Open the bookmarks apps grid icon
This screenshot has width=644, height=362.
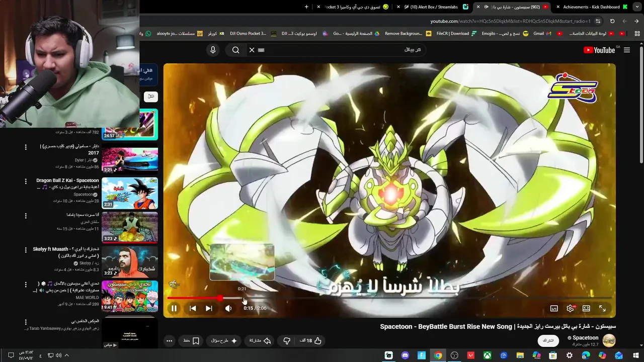(636, 34)
